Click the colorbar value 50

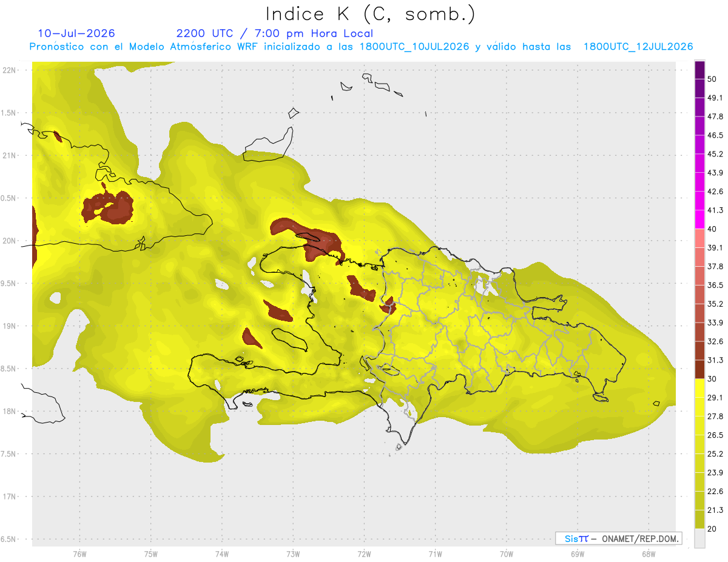click(x=713, y=79)
